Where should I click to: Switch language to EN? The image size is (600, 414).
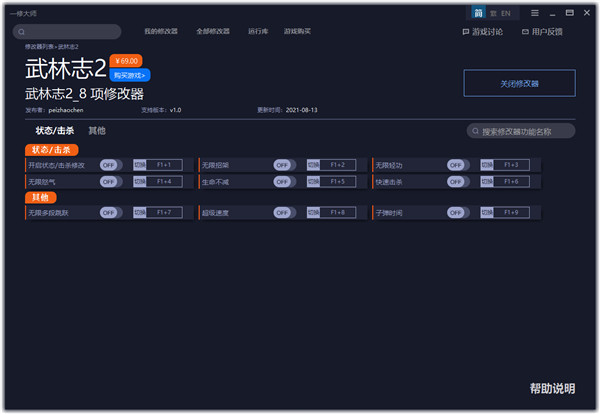[506, 13]
